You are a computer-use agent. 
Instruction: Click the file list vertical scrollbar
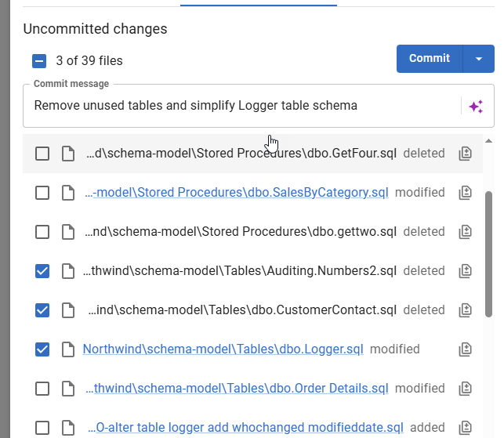click(x=489, y=251)
